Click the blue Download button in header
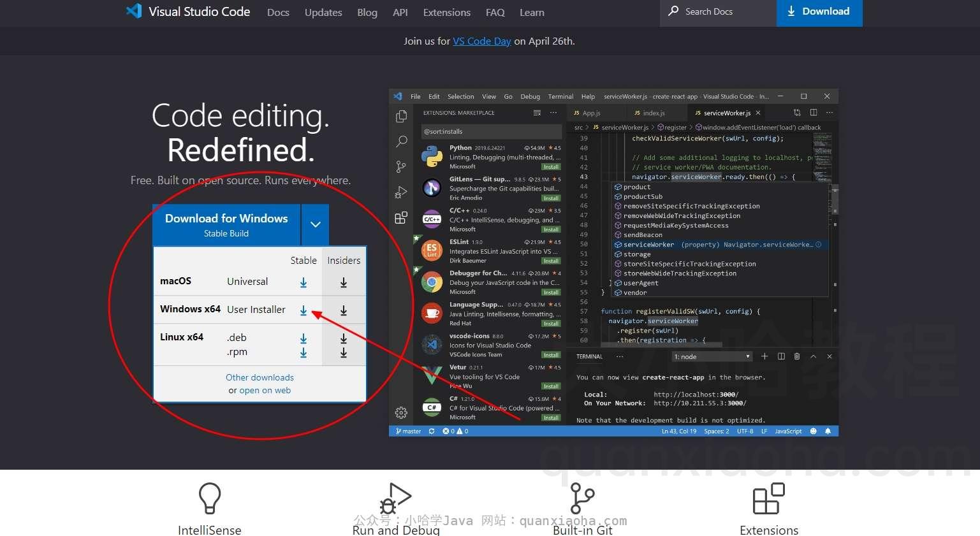 coord(819,12)
